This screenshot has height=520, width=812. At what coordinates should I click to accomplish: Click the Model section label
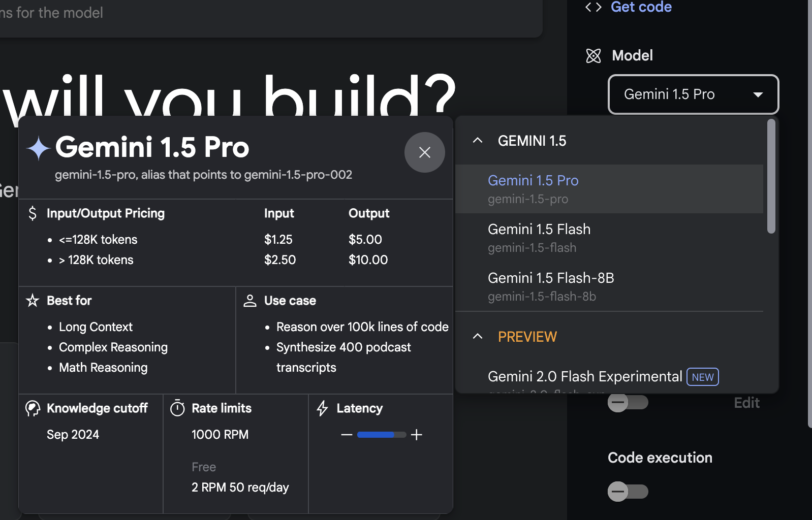[x=632, y=55]
